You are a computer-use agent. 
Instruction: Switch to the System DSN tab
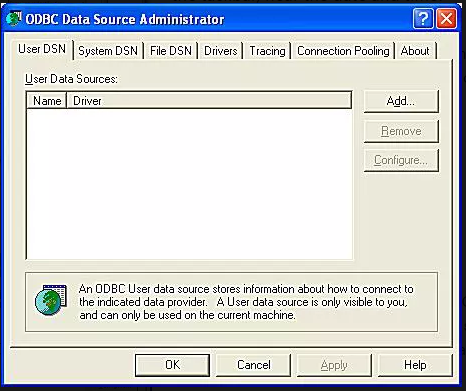tap(108, 51)
